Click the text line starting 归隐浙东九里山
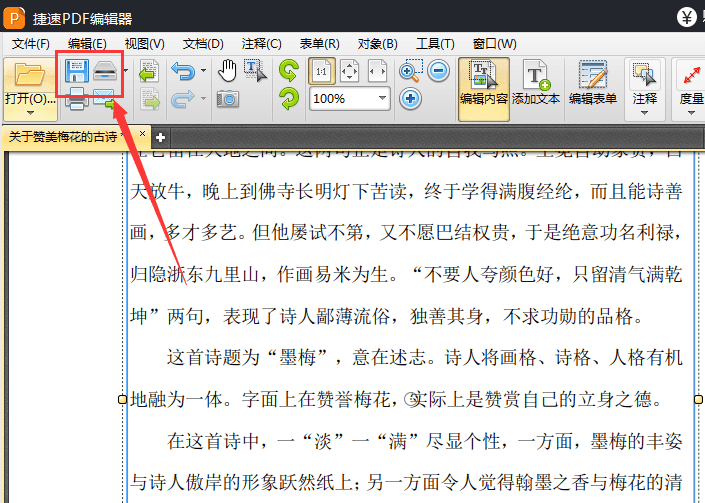 [x=406, y=275]
